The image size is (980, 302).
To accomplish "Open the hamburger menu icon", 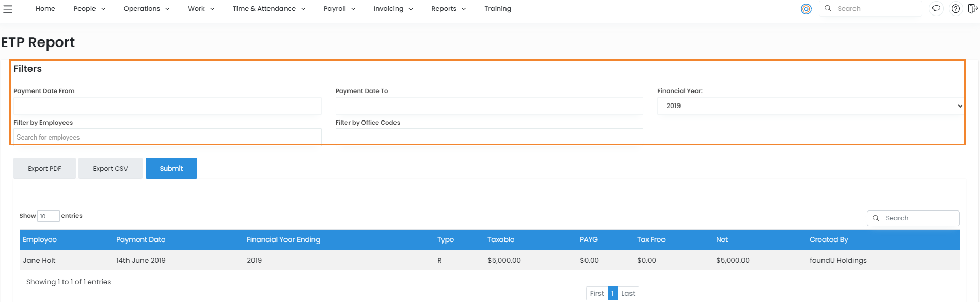I will tap(8, 9).
